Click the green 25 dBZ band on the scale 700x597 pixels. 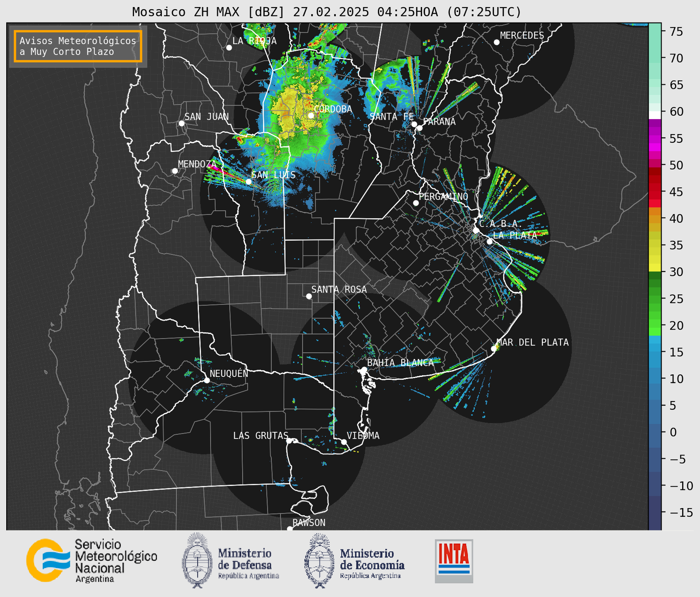click(x=655, y=299)
